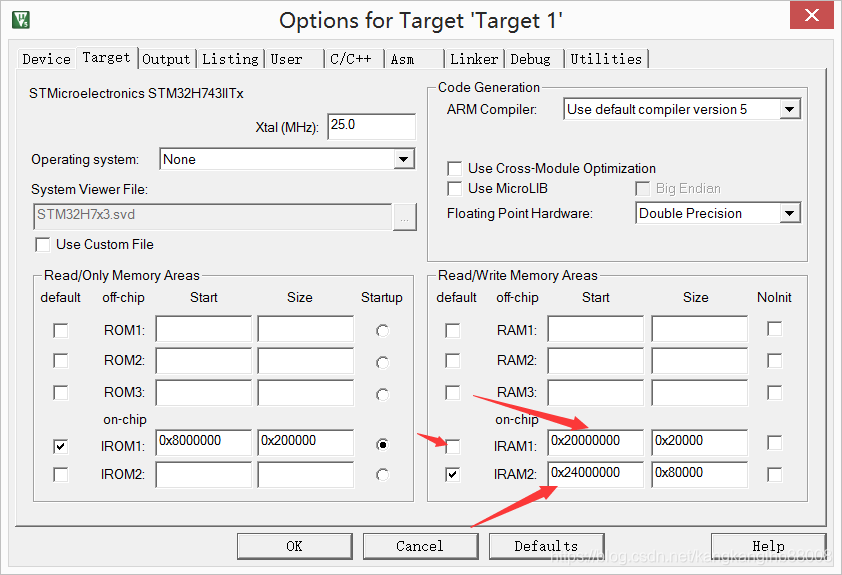
Task: Click the ROM1 Start address field
Action: (204, 329)
